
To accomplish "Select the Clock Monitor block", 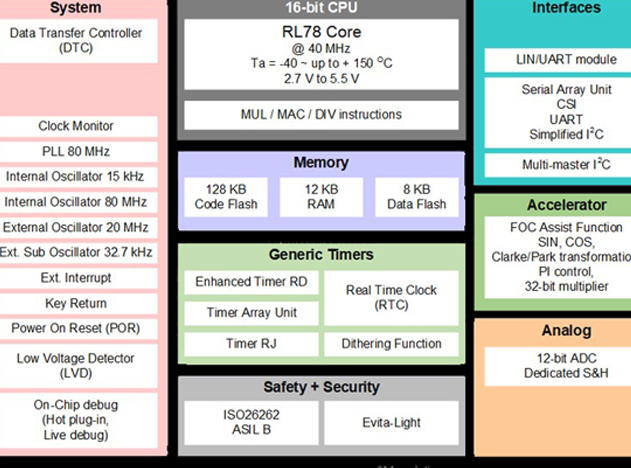I will (78, 126).
